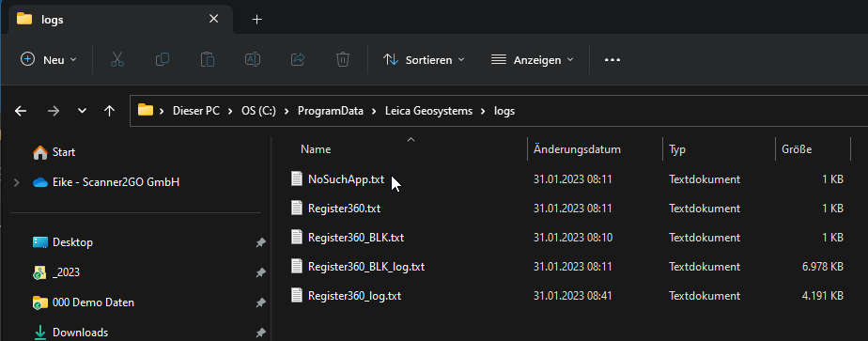Expand Eike - Scanner2GO GmbH tree node
Image resolution: width=868 pixels, height=341 pixels.
pos(17,182)
